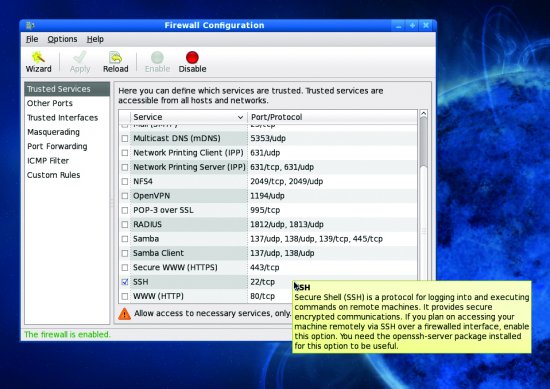Click the 995/tcp port cell
The image size is (550, 389).
coord(265,210)
